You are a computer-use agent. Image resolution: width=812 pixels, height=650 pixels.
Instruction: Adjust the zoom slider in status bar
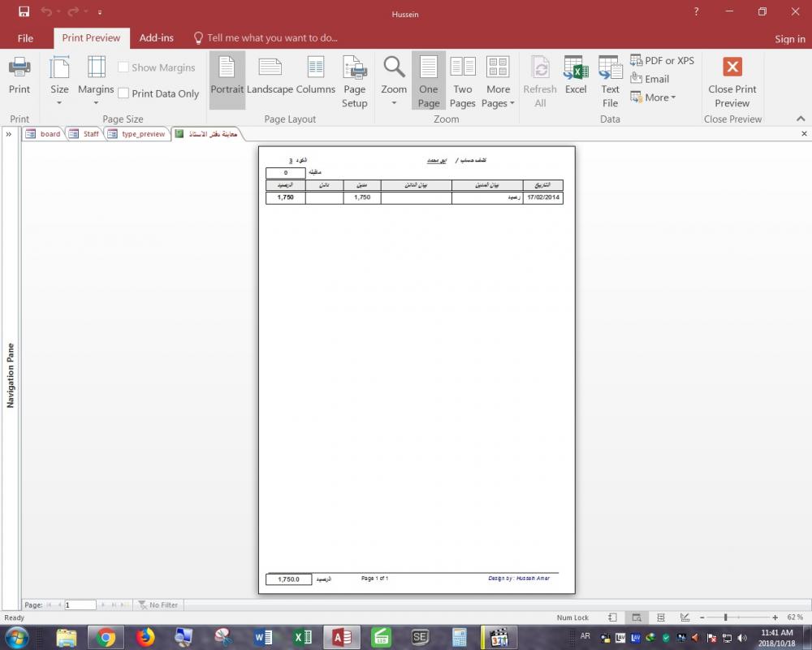(725, 617)
